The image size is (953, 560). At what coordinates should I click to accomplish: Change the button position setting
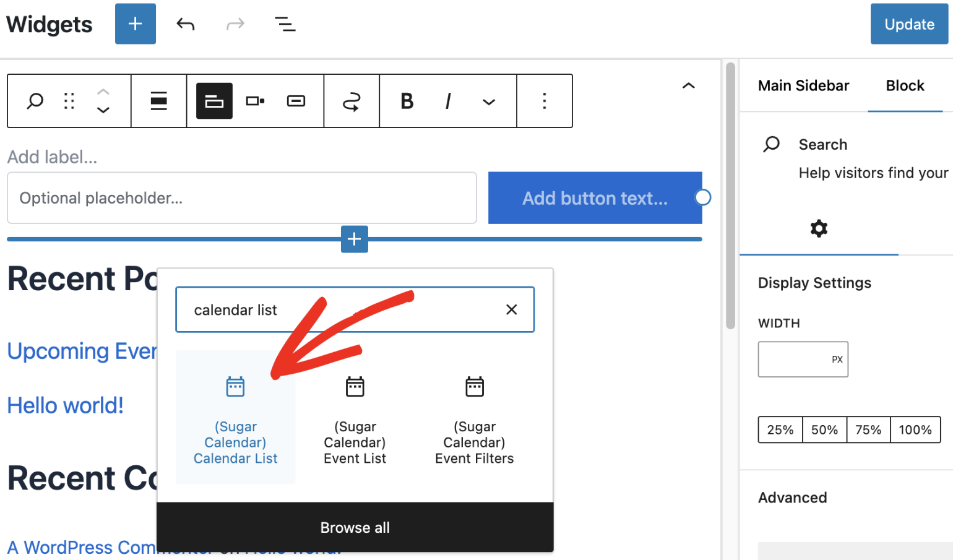pyautogui.click(x=255, y=101)
